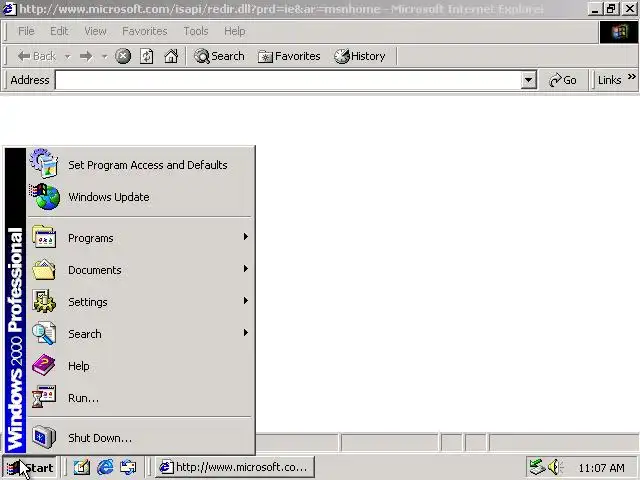The image size is (640, 480).
Task: Click the Internet Explorer window title bar
Action: (x=294, y=9)
